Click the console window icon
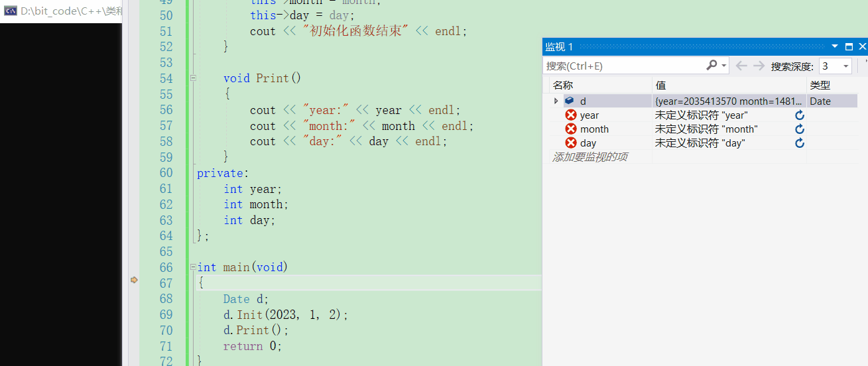The width and height of the screenshot is (868, 366). tap(11, 11)
